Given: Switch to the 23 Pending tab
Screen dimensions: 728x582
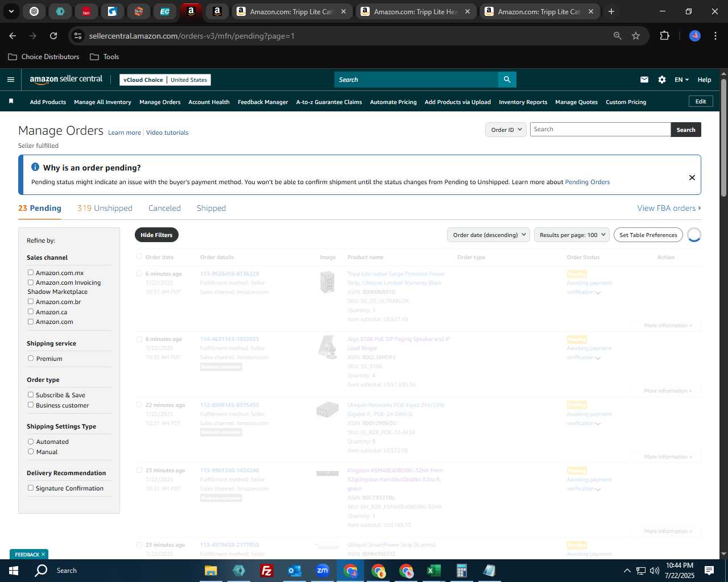Looking at the screenshot, I should (40, 208).
